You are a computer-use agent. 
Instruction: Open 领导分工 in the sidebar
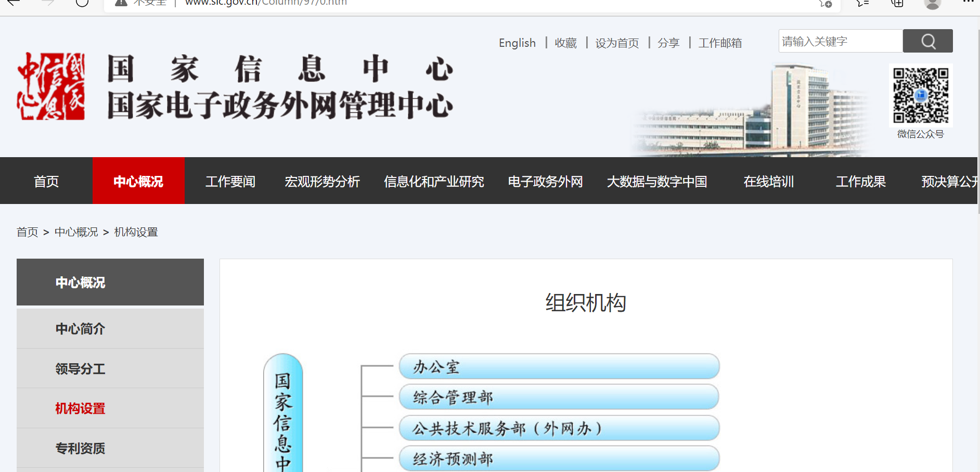pyautogui.click(x=110, y=368)
